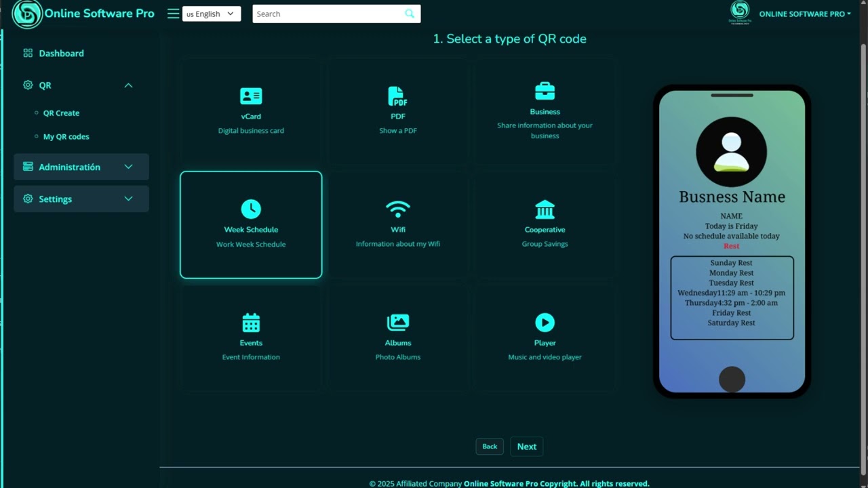Choose the Event Information card
868x488 pixels.
(251, 338)
